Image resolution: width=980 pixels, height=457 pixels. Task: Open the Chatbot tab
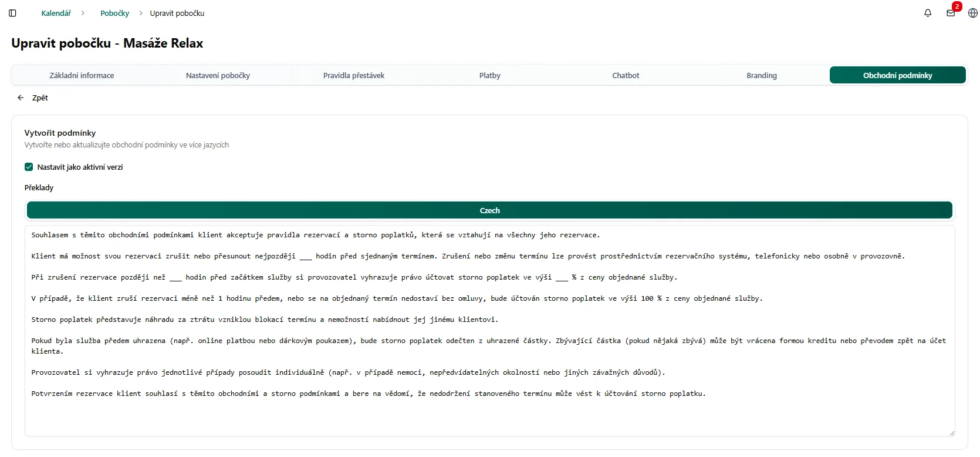pos(626,75)
